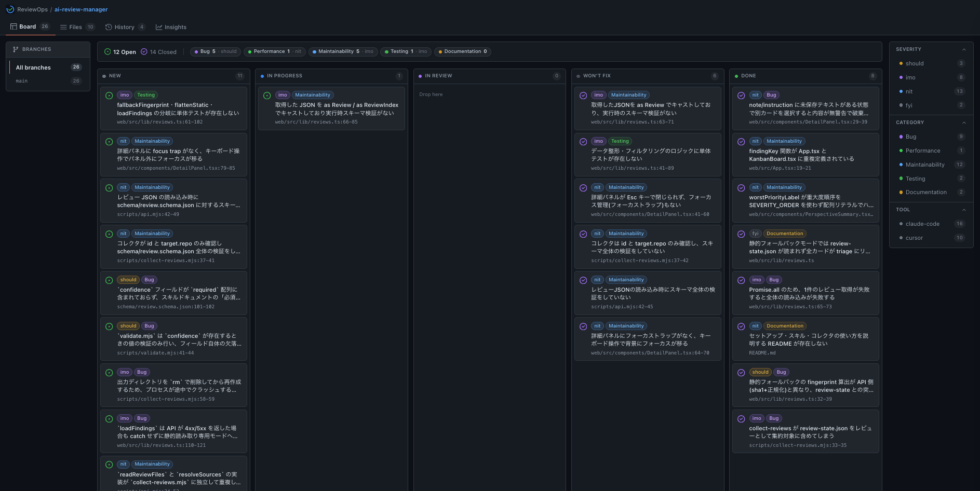Open the ai-review-manager repository link
Screen dimensions: 980x491
point(81,9)
